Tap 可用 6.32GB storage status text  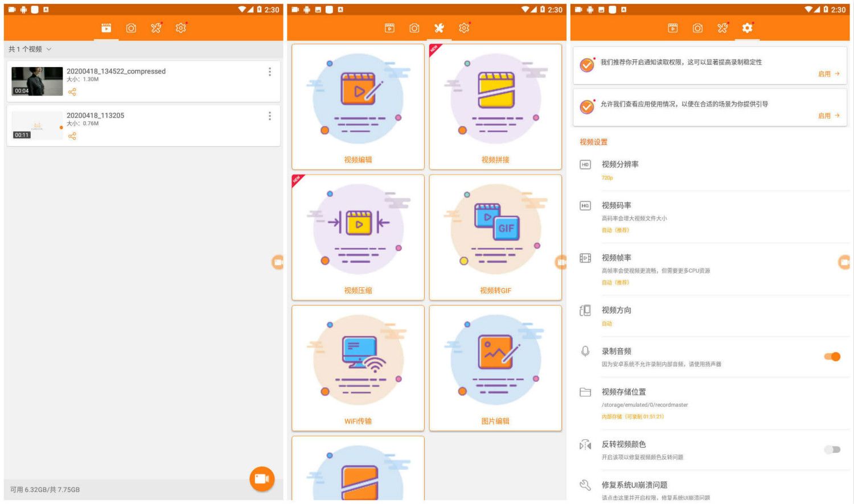click(x=45, y=490)
